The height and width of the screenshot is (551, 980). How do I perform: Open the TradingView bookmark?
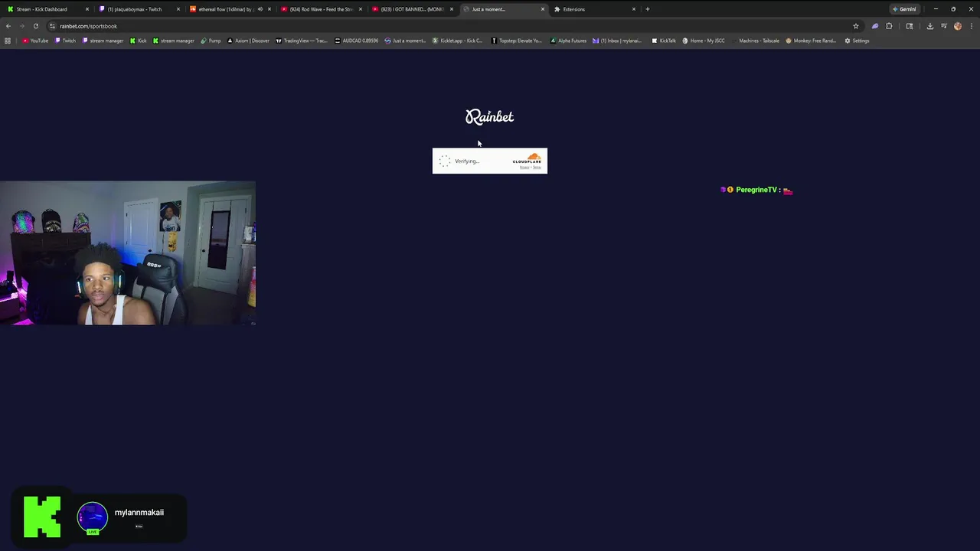(x=302, y=41)
